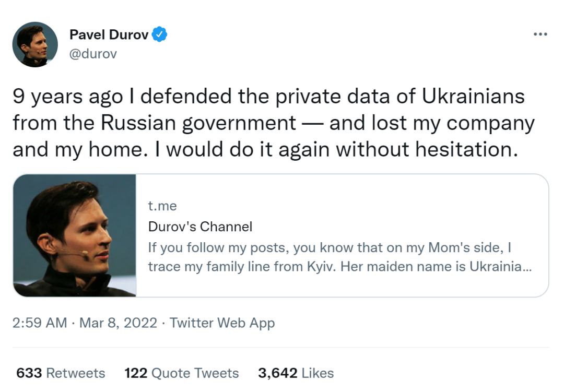The width and height of the screenshot is (564, 392).
Task: Click the t.me domain label
Action: click(x=162, y=206)
